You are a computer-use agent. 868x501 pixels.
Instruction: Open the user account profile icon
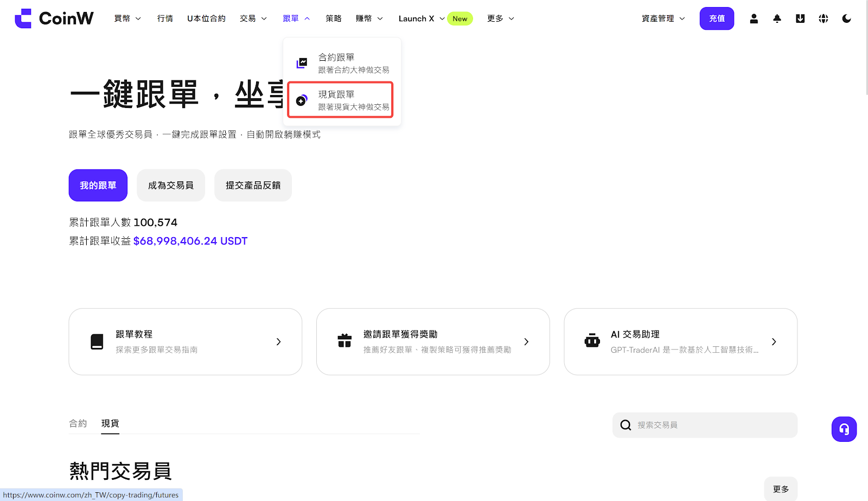coord(754,18)
